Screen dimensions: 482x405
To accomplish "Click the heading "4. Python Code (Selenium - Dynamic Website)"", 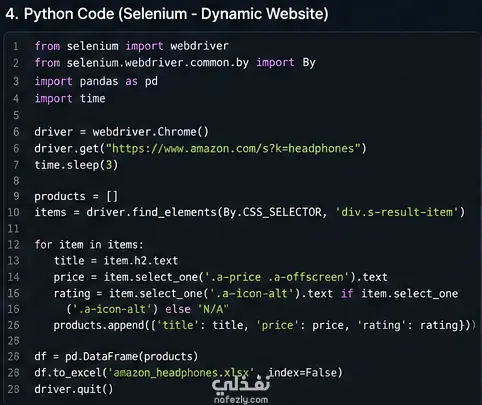I will pyautogui.click(x=167, y=14).
